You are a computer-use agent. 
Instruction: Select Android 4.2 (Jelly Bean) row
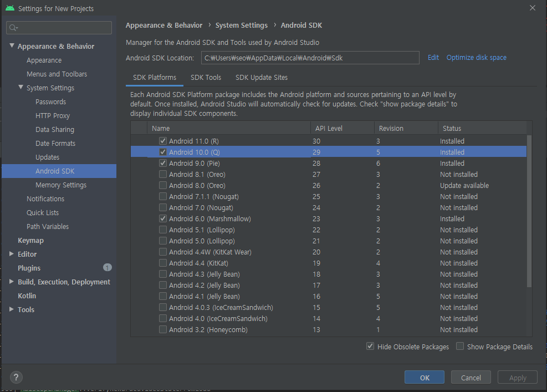(x=329, y=285)
